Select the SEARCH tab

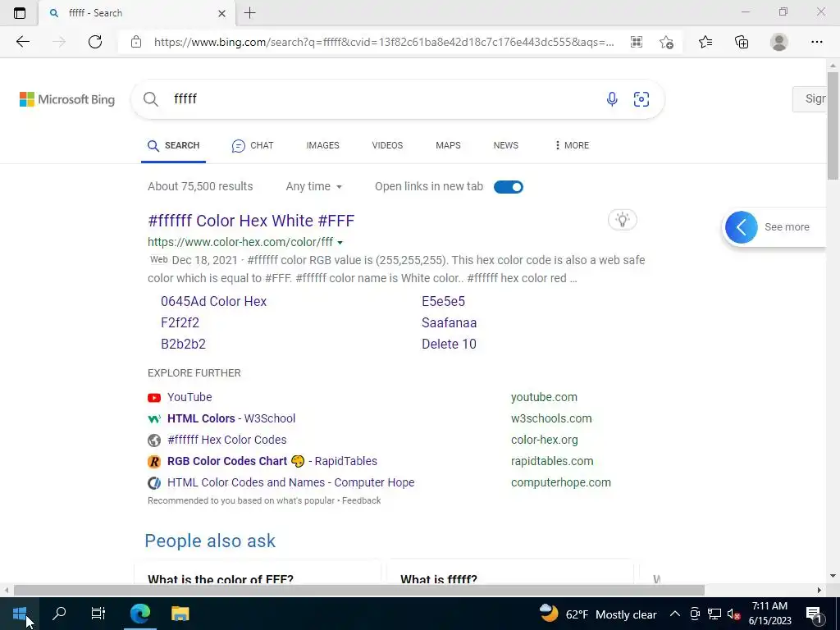point(174,146)
